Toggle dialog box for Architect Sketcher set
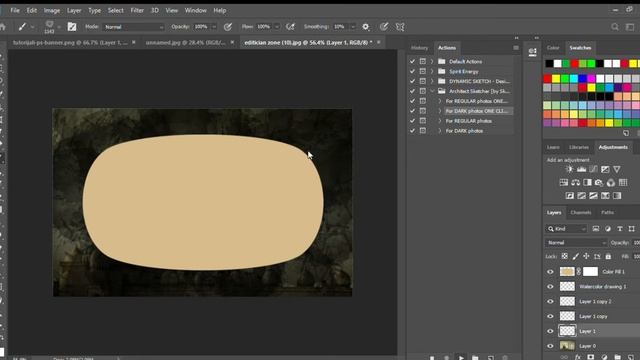 click(423, 91)
